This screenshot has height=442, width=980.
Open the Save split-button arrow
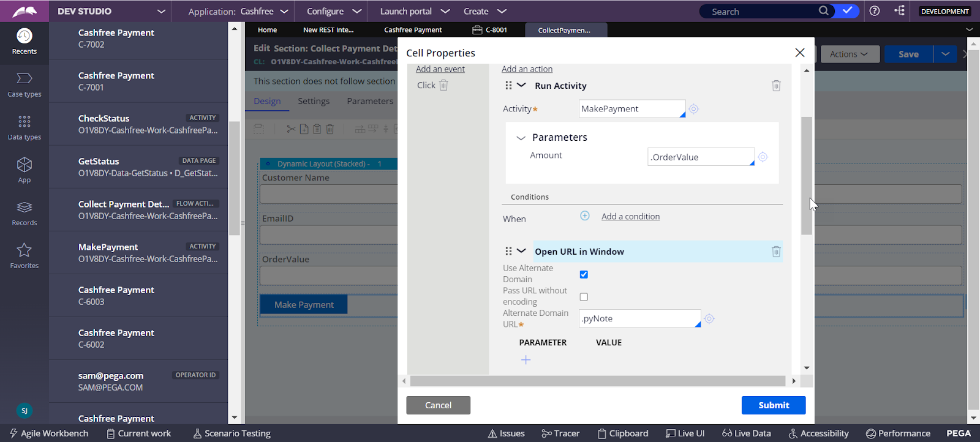click(946, 54)
